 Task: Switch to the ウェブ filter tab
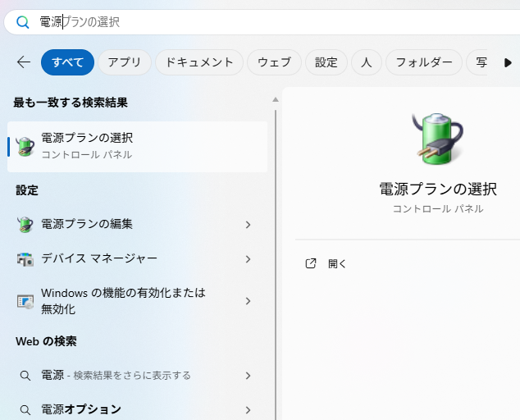tap(274, 62)
